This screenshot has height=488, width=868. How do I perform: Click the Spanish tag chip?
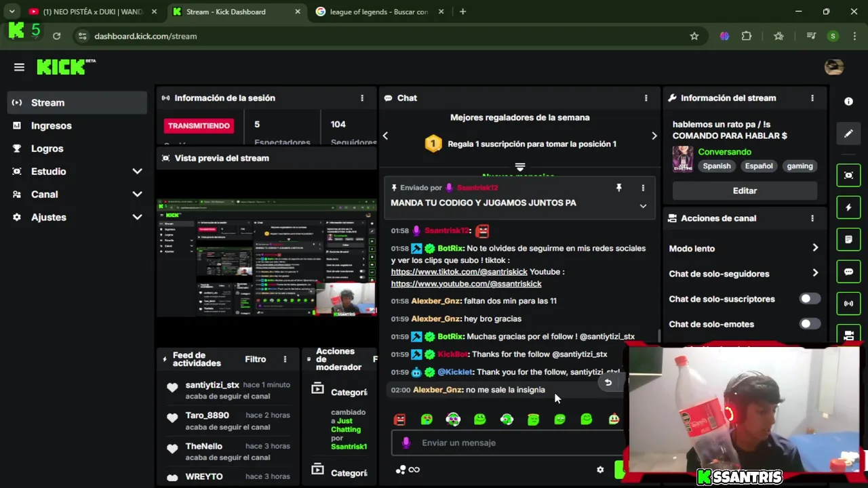717,166
